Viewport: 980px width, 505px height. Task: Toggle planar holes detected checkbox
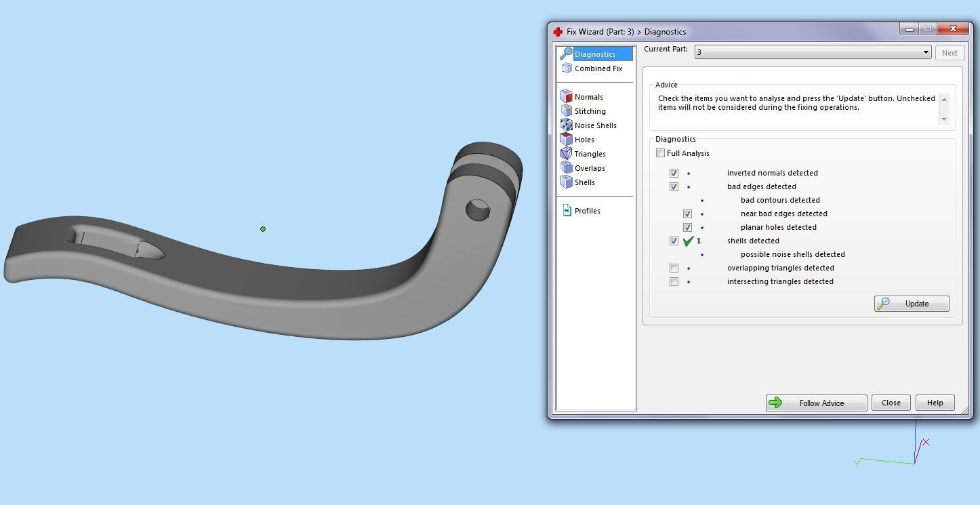tap(687, 227)
